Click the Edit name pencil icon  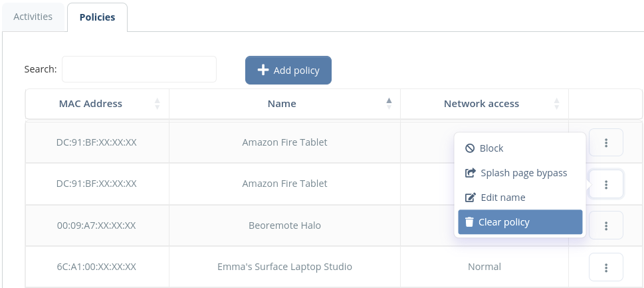[471, 198]
